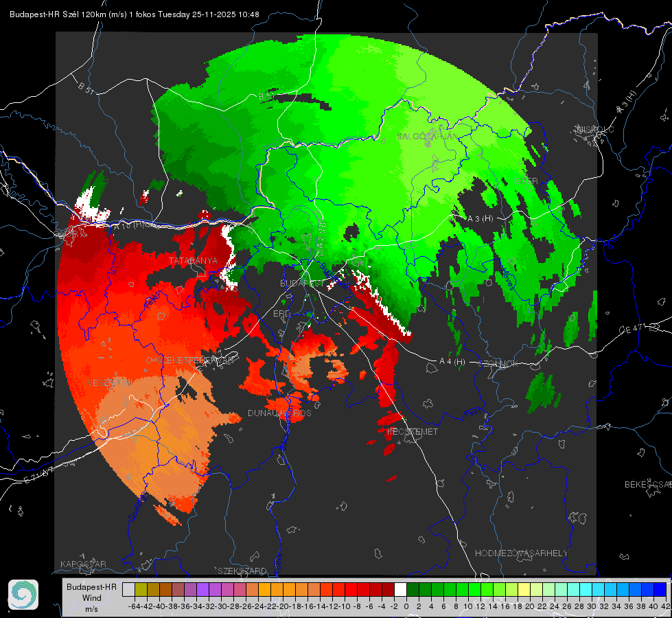Select the KAPOSVAR city label
The height and width of the screenshot is (618, 672).
point(83,564)
